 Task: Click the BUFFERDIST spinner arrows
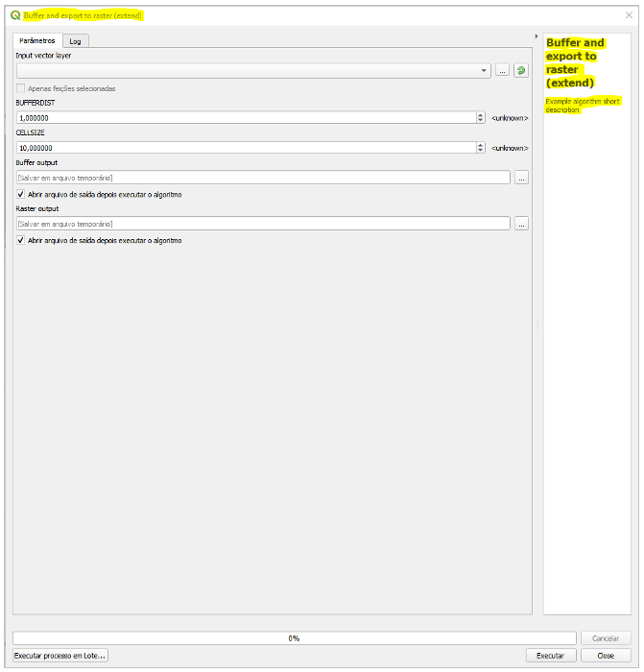481,117
